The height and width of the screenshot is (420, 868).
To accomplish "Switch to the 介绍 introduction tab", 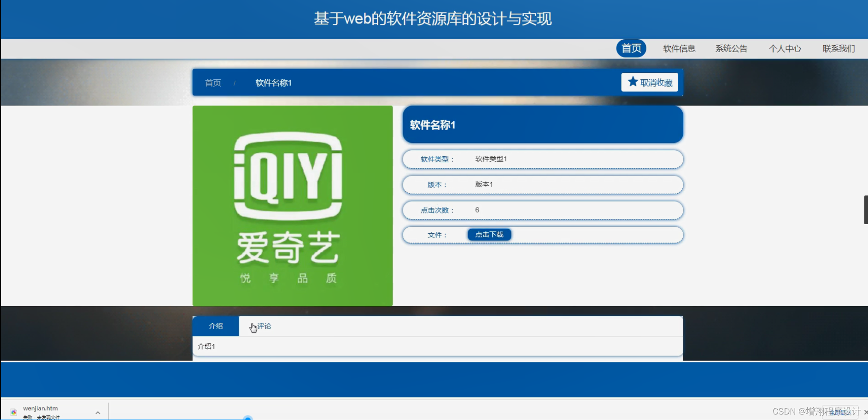I will click(215, 326).
